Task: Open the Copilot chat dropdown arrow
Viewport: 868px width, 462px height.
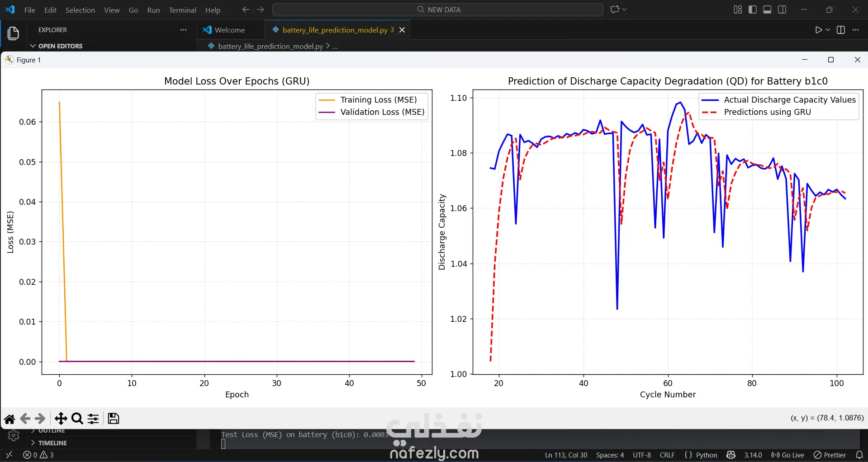Action: 625,9
